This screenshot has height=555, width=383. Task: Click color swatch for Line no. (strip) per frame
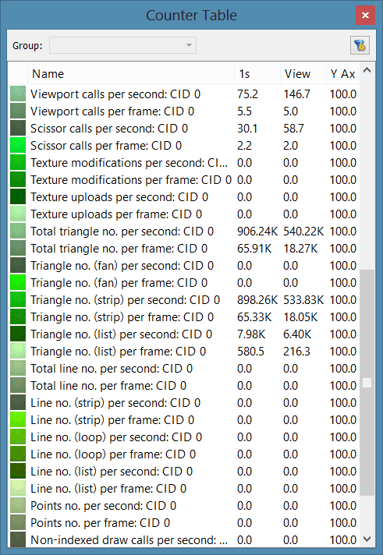[18, 420]
